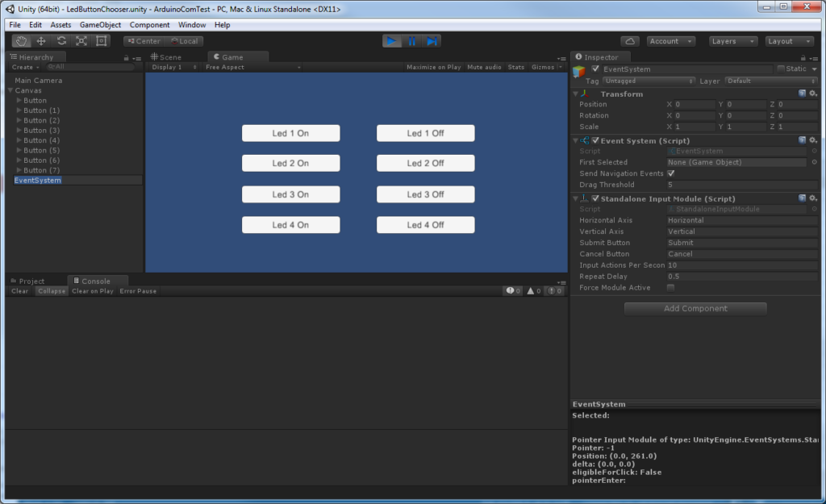Enable Force Module Active checkbox

tap(671, 288)
